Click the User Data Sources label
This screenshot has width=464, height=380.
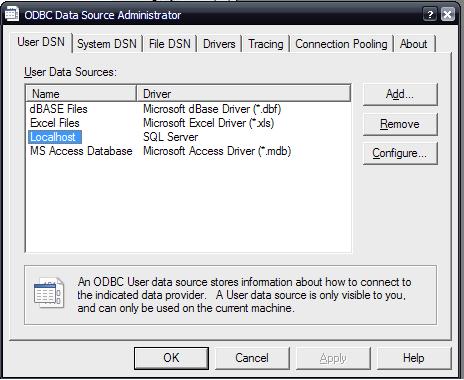click(70, 72)
